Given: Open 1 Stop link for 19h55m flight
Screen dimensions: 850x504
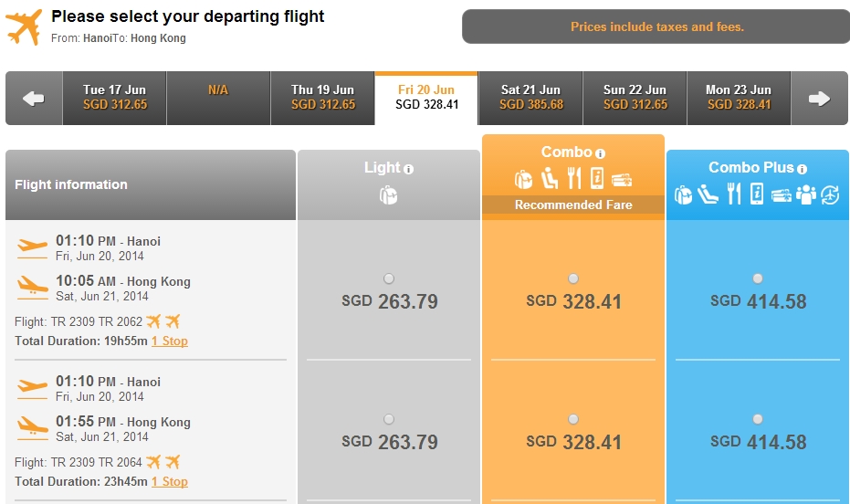Looking at the screenshot, I should coord(170,341).
